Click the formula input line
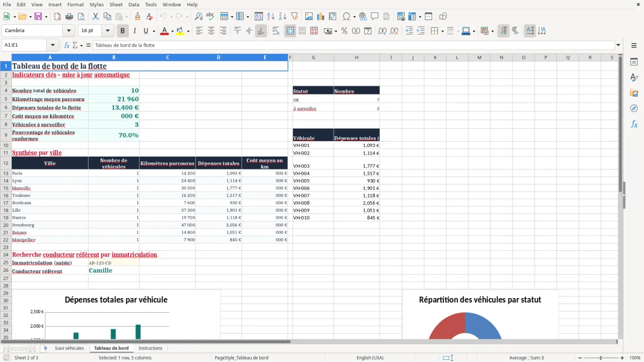Screen dimensions: 644x362 353,45
